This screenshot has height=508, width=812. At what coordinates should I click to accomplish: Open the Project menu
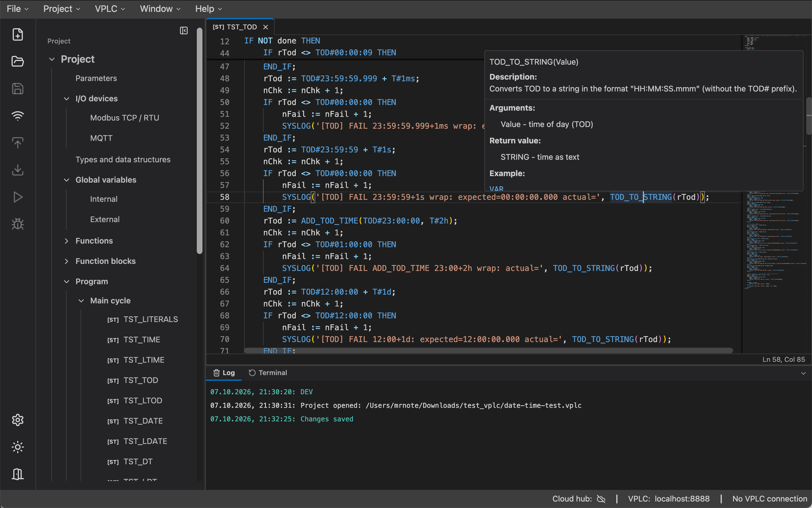[x=62, y=9]
